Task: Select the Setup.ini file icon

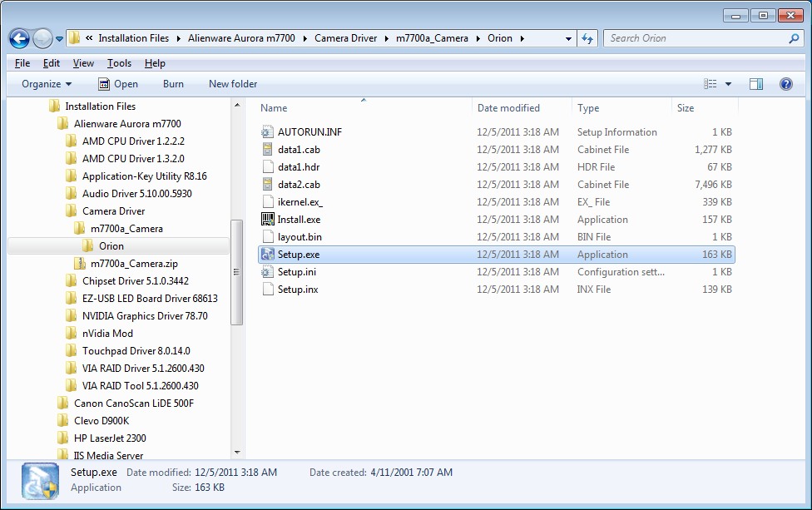Action: 267,272
